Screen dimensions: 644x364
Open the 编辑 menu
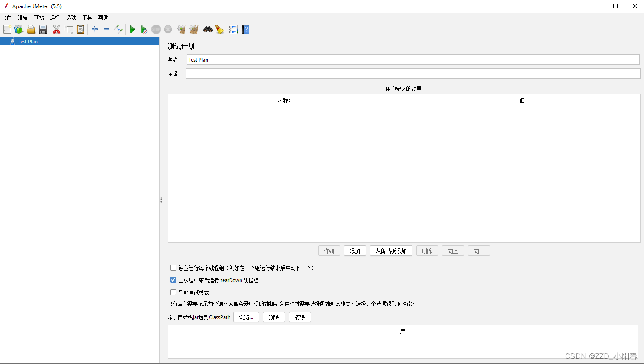(x=23, y=17)
